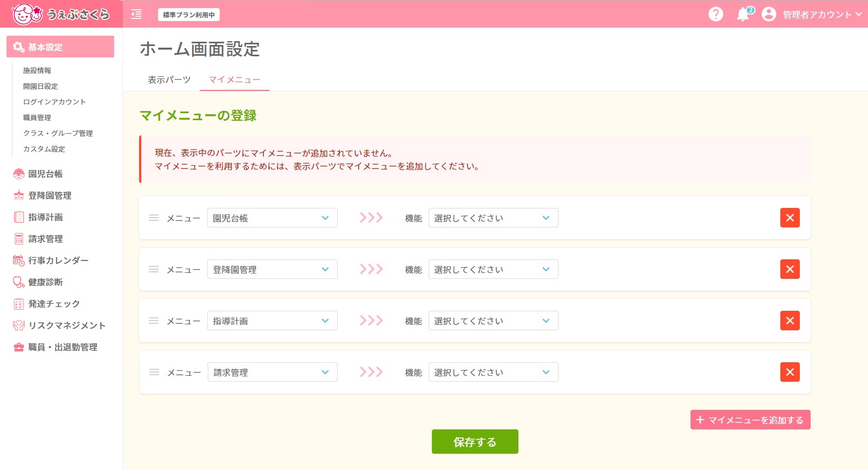Click the 行事カレンダー calendar icon
Image resolution: width=868 pixels, height=470 pixels.
pos(19,260)
